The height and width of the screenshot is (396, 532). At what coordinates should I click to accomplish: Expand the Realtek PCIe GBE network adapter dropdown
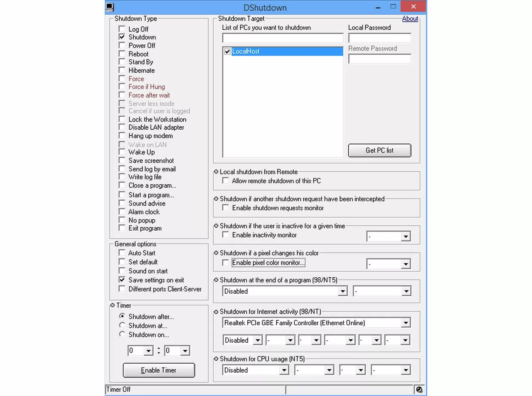click(405, 323)
